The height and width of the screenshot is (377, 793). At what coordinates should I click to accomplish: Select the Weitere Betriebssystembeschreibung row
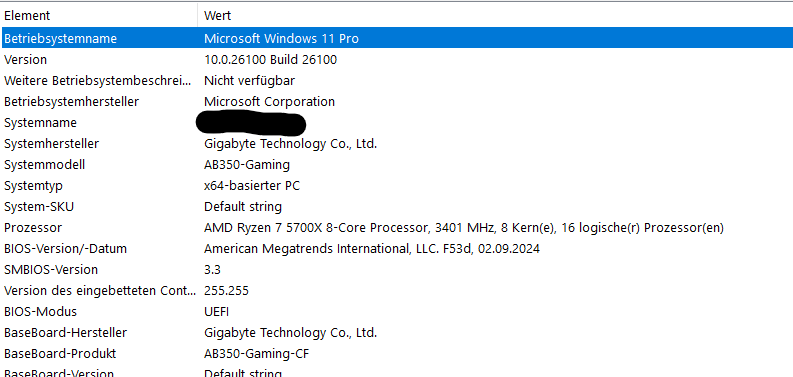[x=396, y=80]
